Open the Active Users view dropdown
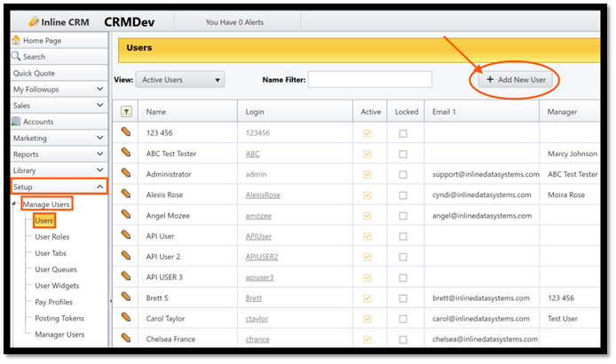 click(x=180, y=80)
